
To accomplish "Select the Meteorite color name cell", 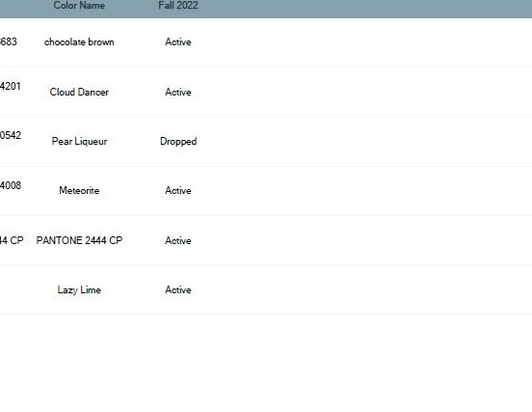I will tap(79, 190).
